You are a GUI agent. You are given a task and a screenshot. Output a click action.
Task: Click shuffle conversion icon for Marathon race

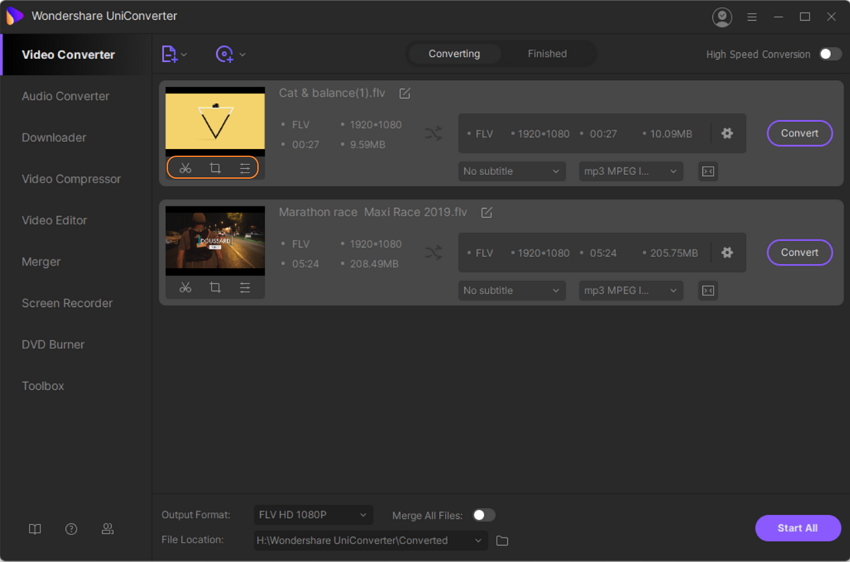click(x=433, y=253)
